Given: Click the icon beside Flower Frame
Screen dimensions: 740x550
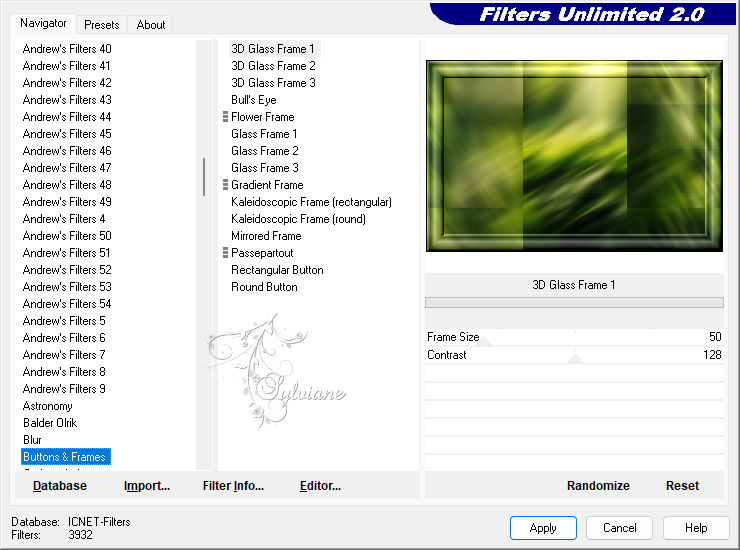Looking at the screenshot, I should pyautogui.click(x=225, y=117).
